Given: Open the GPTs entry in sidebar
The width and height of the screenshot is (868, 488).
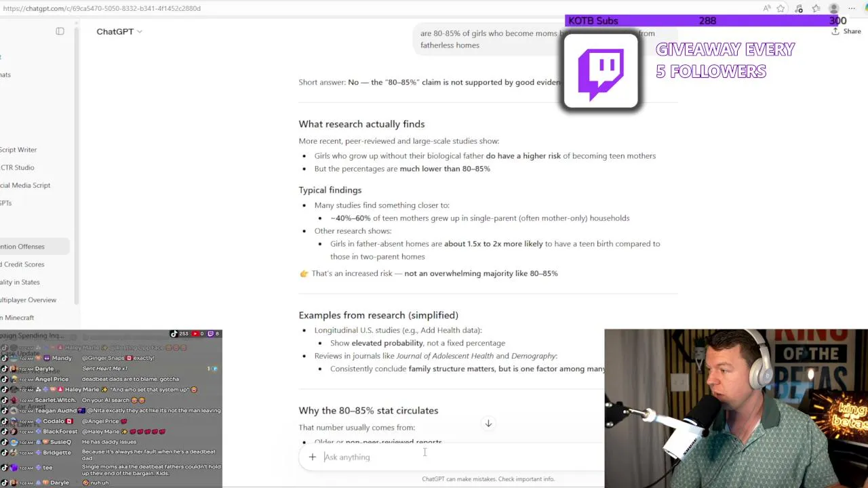Looking at the screenshot, I should [6, 203].
